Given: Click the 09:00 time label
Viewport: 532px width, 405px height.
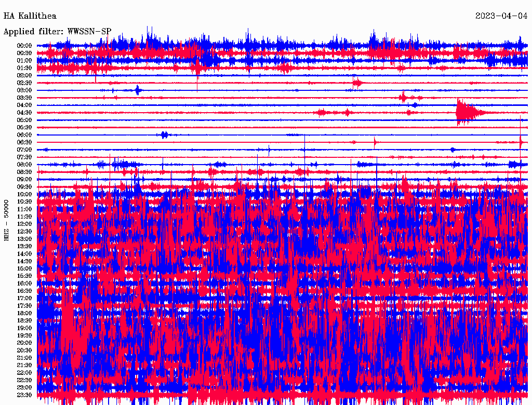Looking at the screenshot, I should click(x=24, y=180).
